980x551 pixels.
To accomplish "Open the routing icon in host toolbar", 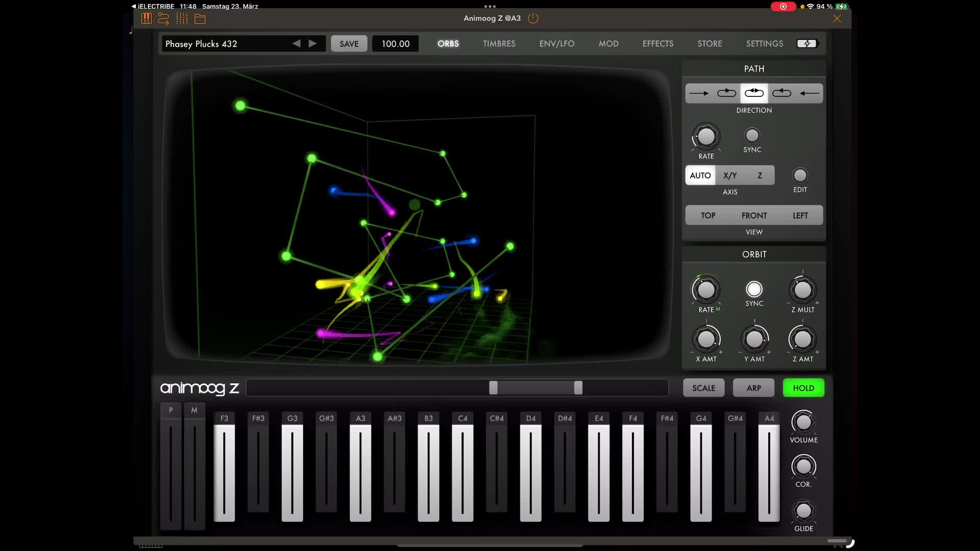I will (x=163, y=19).
